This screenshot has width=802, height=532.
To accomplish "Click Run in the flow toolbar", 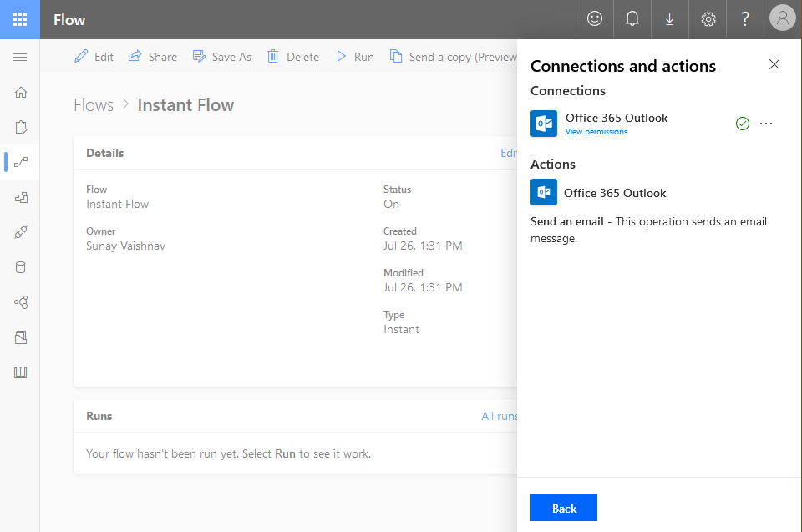I will point(355,57).
